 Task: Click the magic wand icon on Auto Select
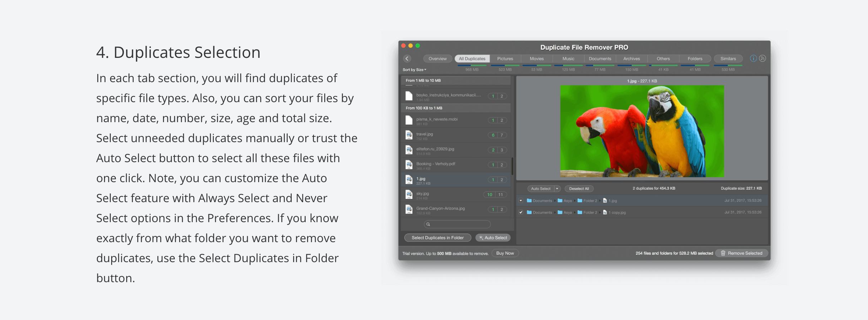[481, 238]
